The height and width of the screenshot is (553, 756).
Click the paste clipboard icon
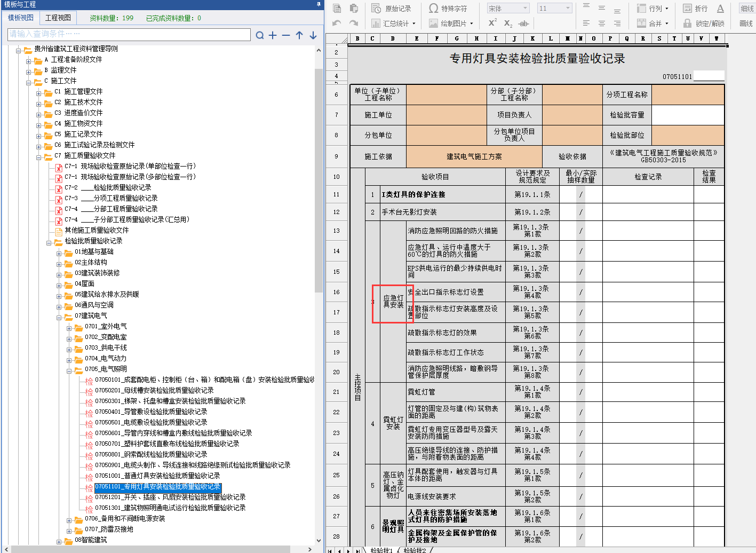354,8
